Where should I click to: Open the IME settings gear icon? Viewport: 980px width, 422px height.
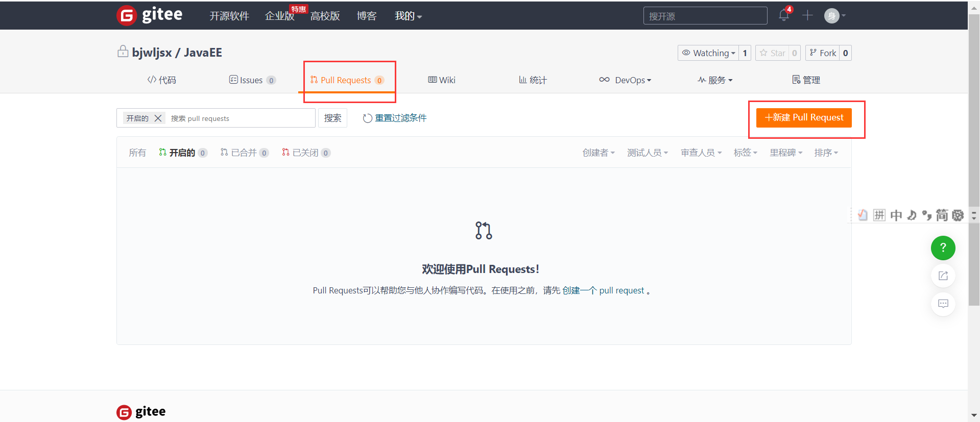(x=958, y=215)
